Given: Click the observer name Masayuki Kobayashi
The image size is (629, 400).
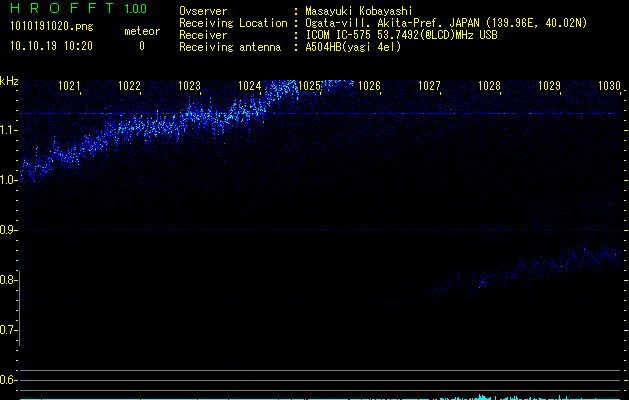Looking at the screenshot, I should tap(359, 11).
